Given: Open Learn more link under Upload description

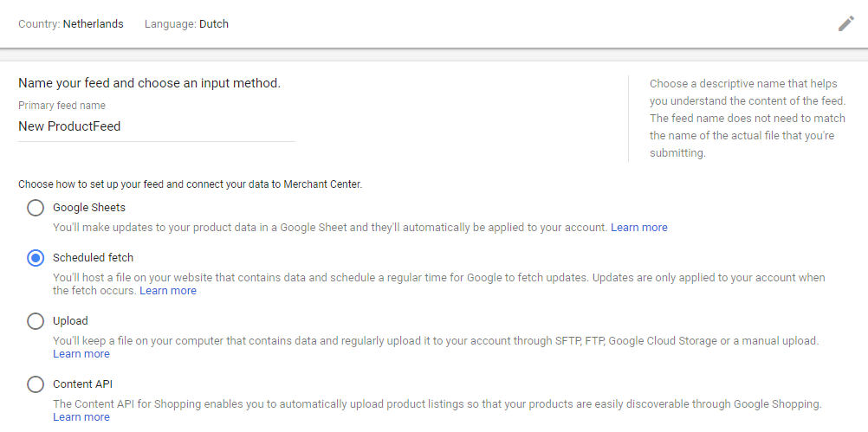Looking at the screenshot, I should pyautogui.click(x=81, y=354).
